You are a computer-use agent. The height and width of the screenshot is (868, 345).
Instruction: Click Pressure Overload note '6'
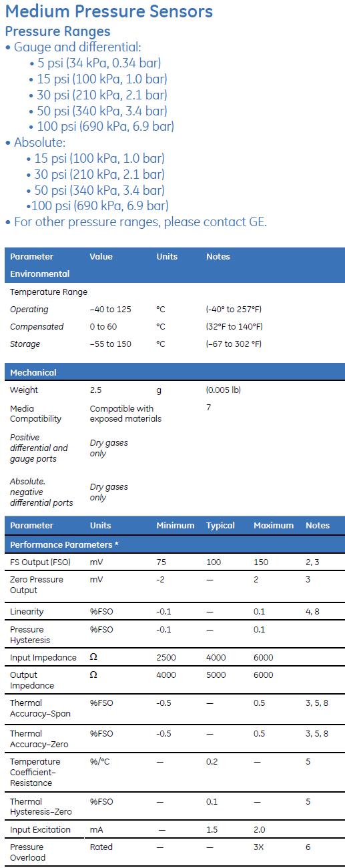click(x=308, y=847)
